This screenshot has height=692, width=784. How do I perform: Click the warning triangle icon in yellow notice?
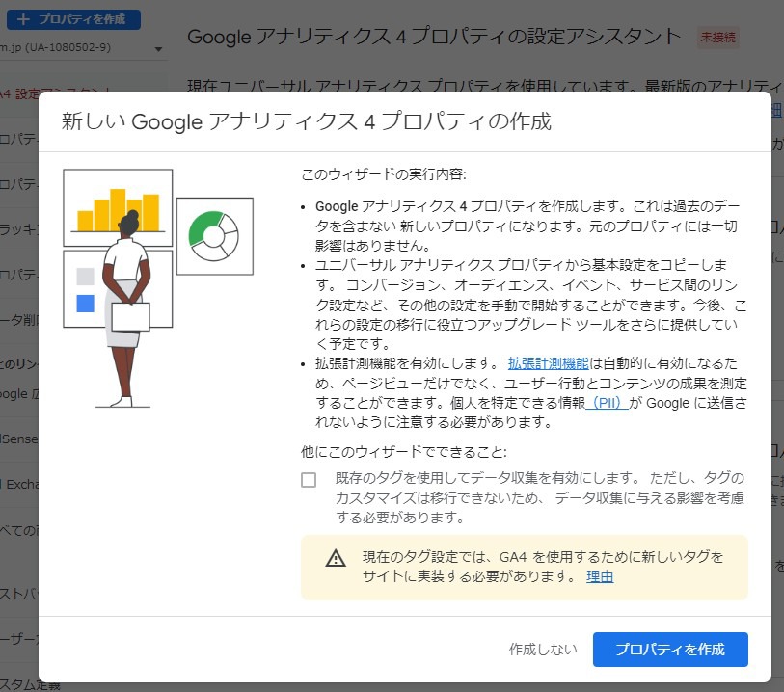[336, 558]
